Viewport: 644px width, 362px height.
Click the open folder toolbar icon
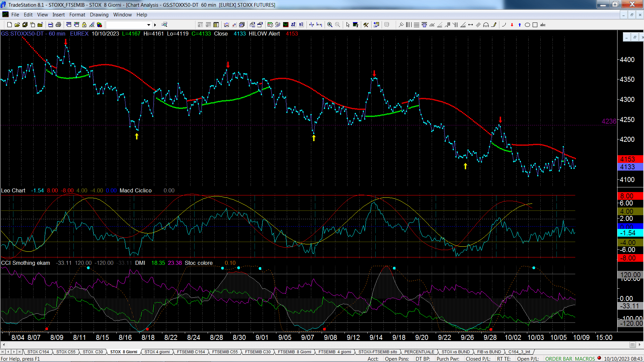point(17,25)
